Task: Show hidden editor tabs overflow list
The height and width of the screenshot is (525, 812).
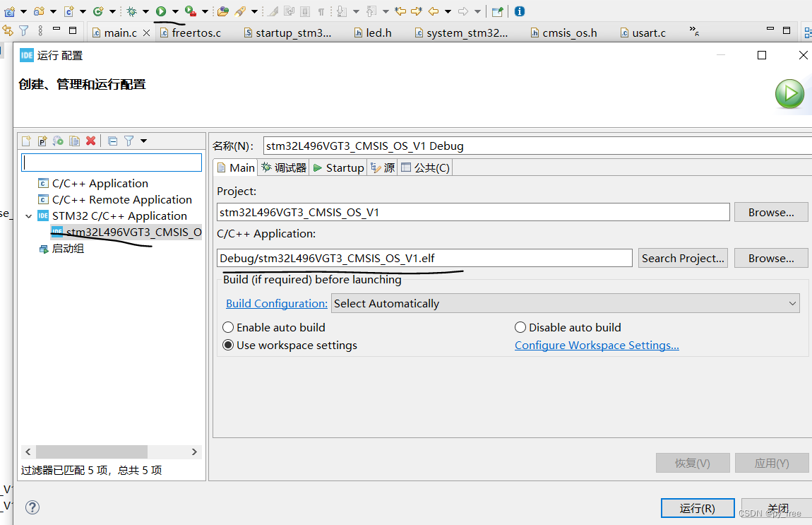Action: point(695,32)
